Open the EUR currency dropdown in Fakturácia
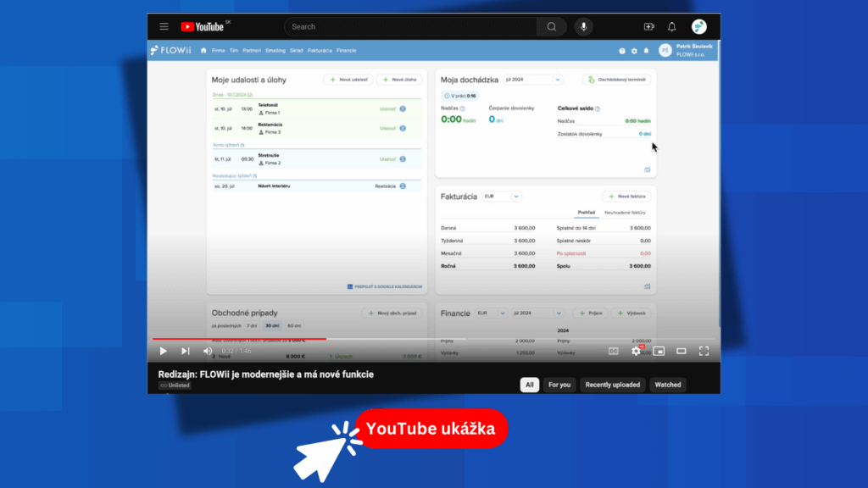Viewport: 868px width, 488px height. click(502, 197)
